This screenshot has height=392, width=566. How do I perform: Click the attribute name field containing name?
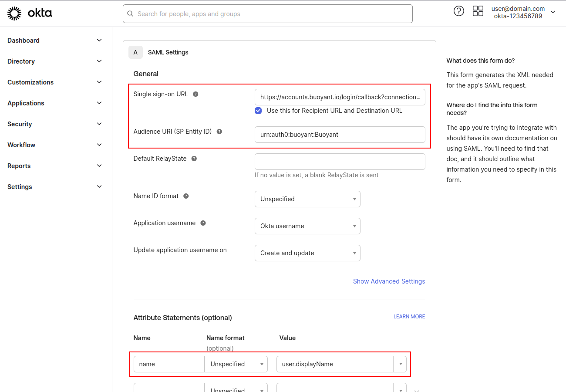(x=169, y=364)
